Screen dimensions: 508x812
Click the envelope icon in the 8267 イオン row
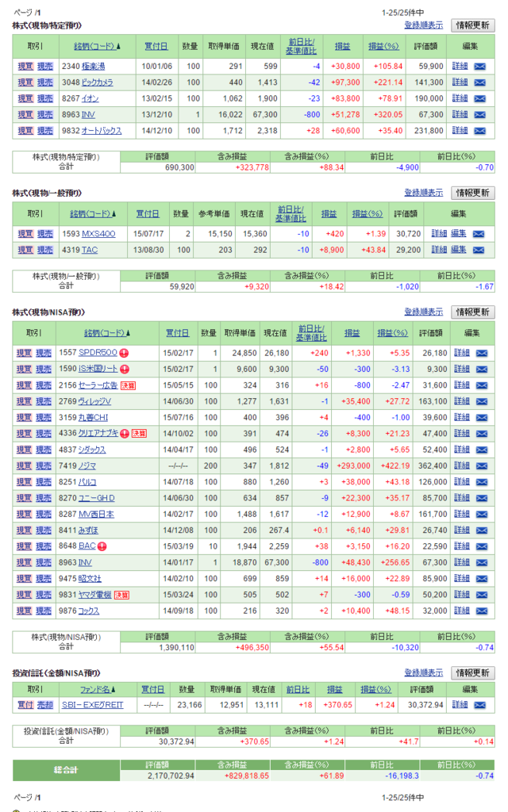(480, 98)
